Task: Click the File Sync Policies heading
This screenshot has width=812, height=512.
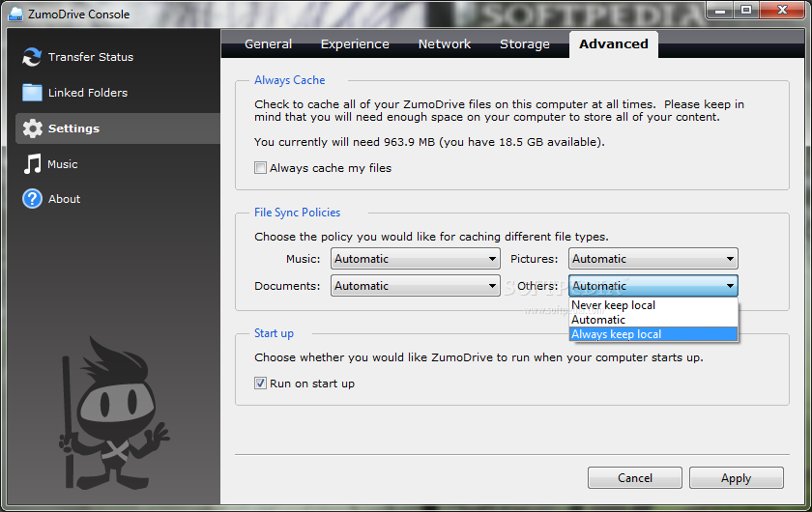Action: coord(298,213)
